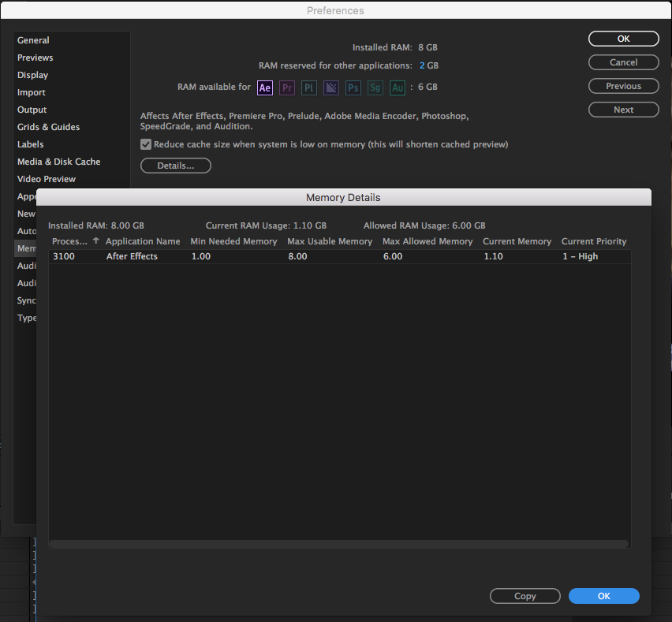Click the Adobe Media Encoder icon
The height and width of the screenshot is (622, 672).
[330, 88]
